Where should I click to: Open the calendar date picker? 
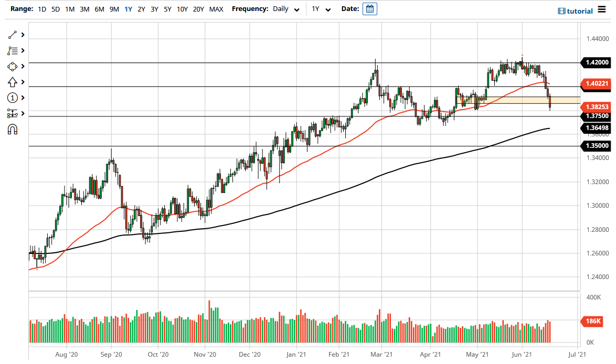click(370, 9)
